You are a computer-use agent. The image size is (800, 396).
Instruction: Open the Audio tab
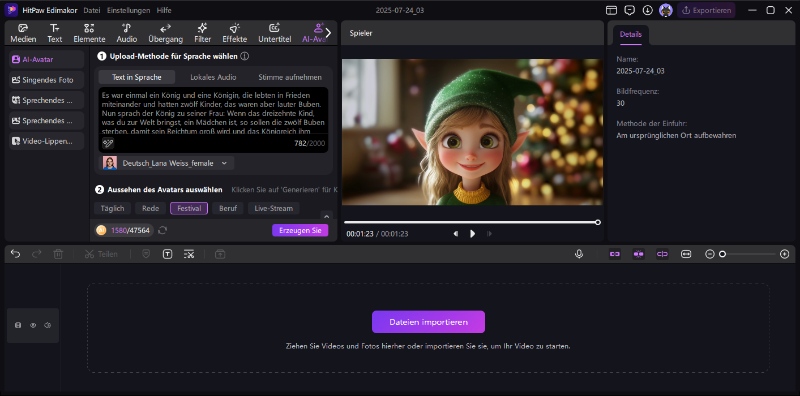(x=127, y=33)
